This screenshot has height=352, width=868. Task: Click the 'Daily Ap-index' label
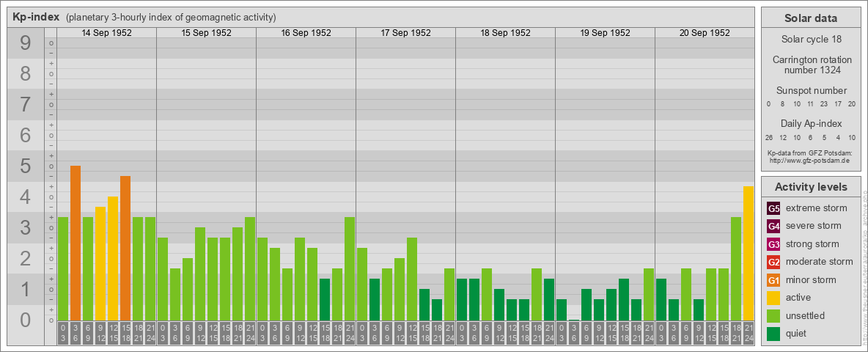(811, 123)
